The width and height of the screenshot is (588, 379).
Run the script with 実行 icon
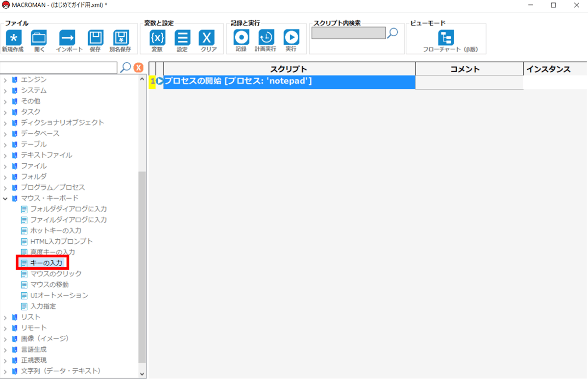point(291,37)
